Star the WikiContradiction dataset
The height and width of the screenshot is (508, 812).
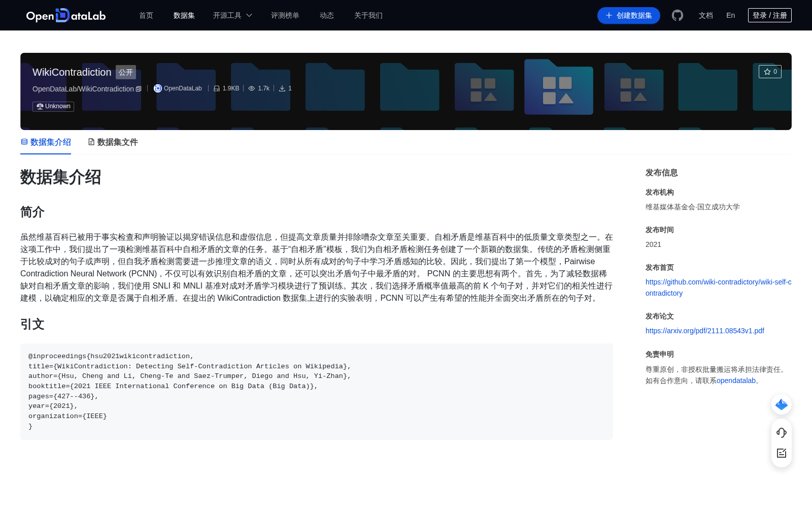click(770, 72)
